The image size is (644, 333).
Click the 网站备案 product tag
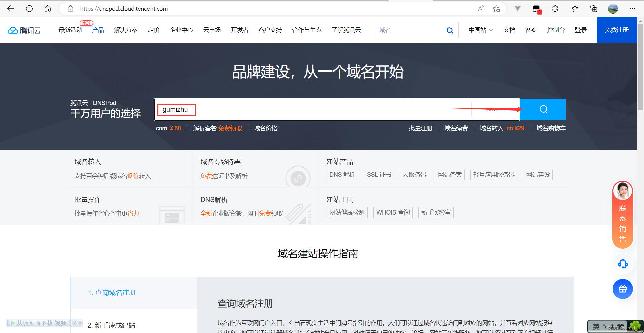pos(450,175)
